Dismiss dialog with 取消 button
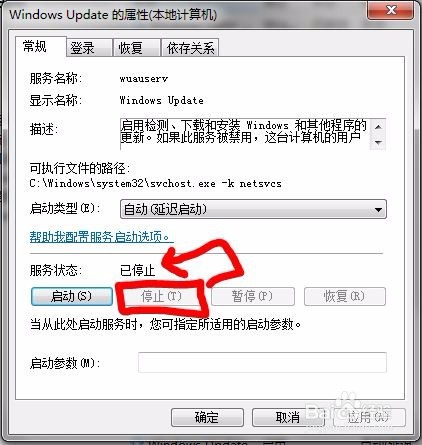Image resolution: width=422 pixels, height=445 pixels. (288, 417)
